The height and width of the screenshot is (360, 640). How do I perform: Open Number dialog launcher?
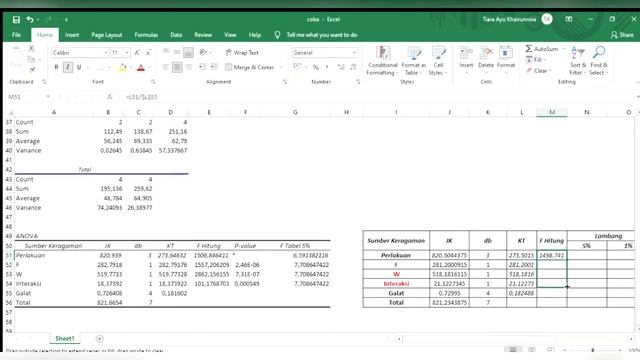(x=358, y=82)
